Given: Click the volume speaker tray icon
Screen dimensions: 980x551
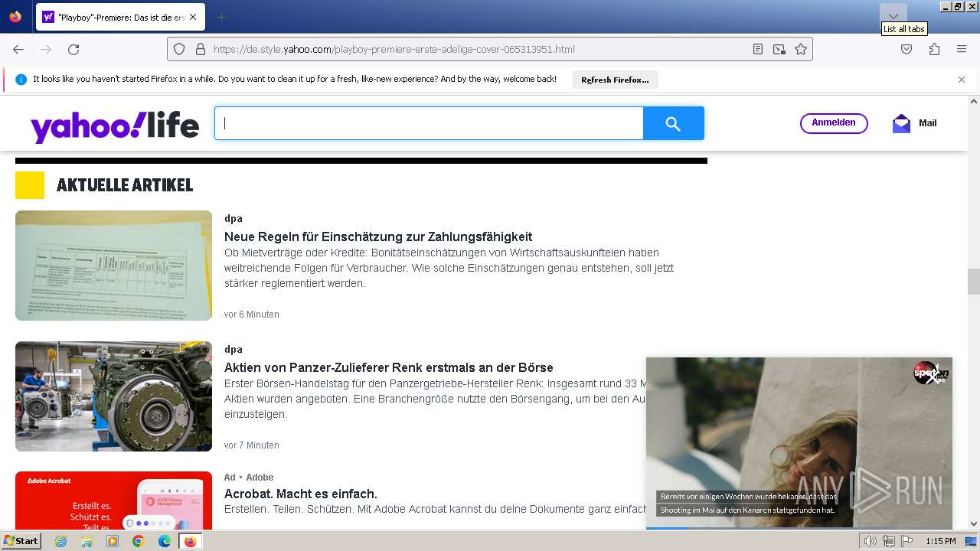Looking at the screenshot, I should coord(871,541).
